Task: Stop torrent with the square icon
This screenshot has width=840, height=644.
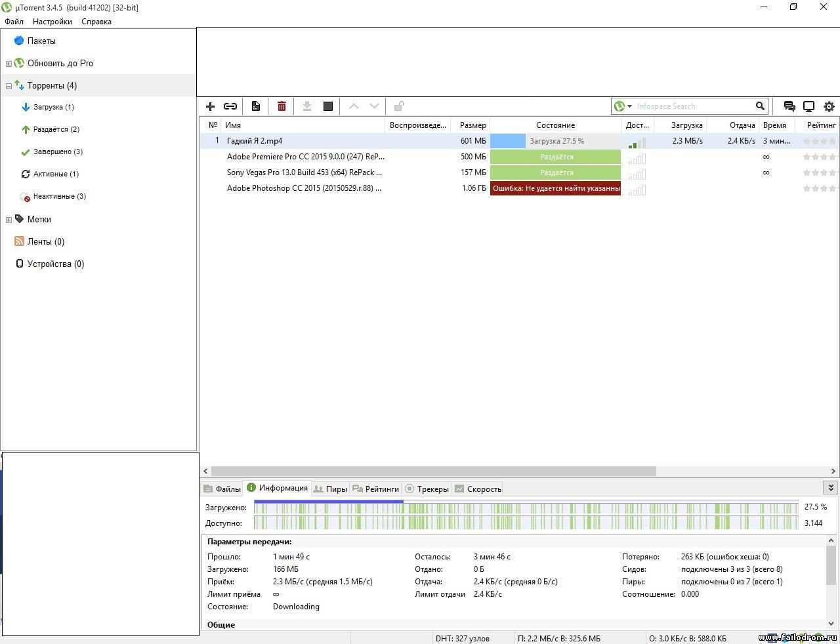Action: (328, 106)
